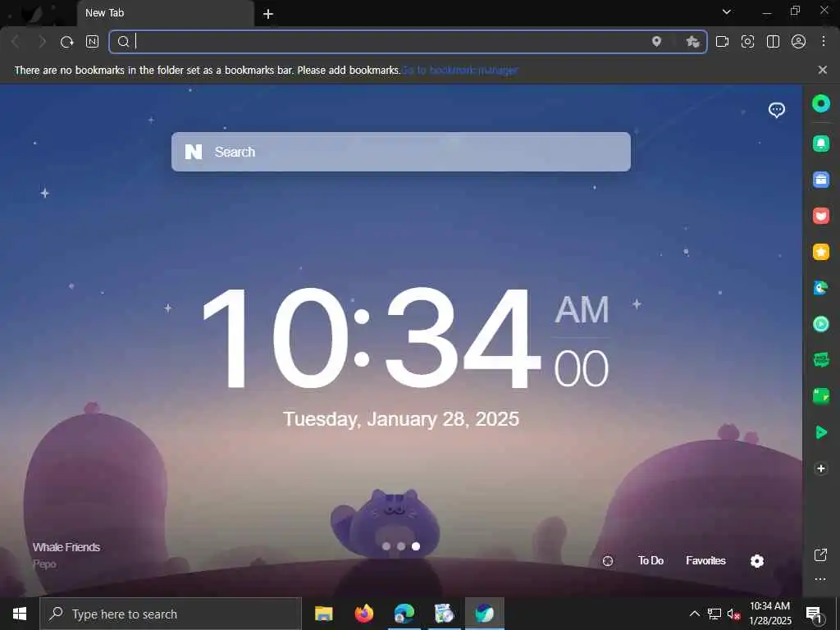
Task: Open the Favorites panel
Action: (x=705, y=560)
